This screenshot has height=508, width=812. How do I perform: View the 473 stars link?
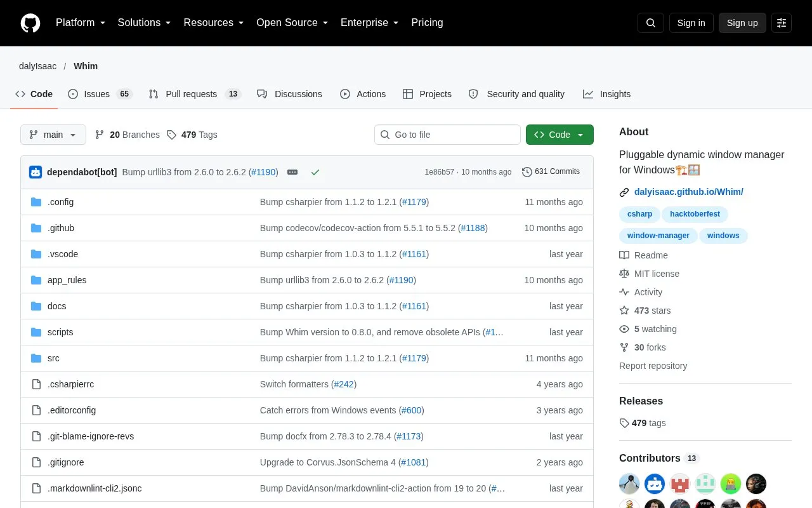(645, 311)
